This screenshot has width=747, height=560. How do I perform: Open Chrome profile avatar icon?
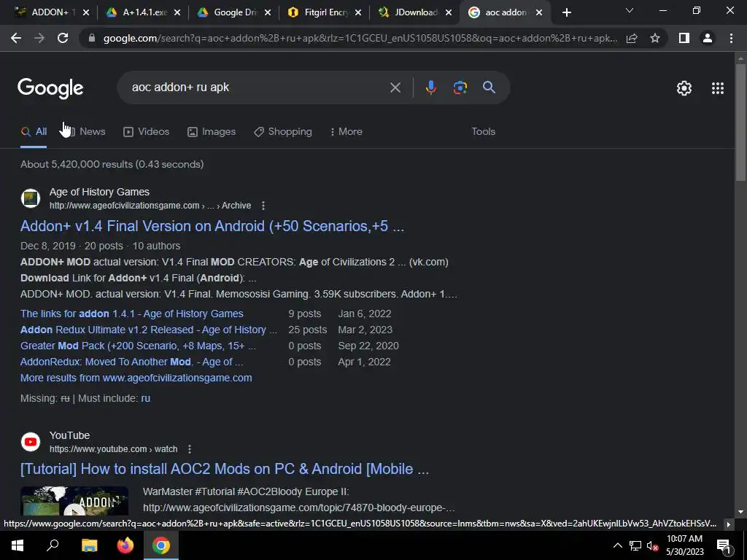click(708, 38)
